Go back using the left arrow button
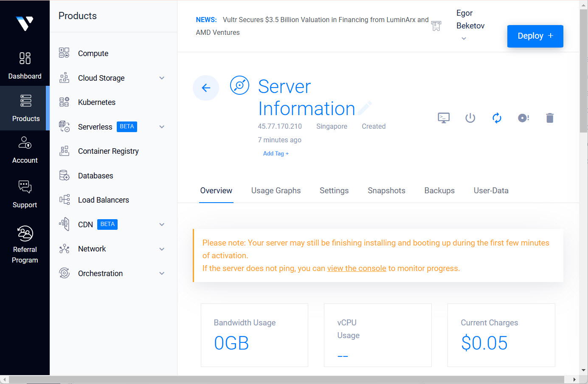This screenshot has width=588, height=384. coord(206,88)
